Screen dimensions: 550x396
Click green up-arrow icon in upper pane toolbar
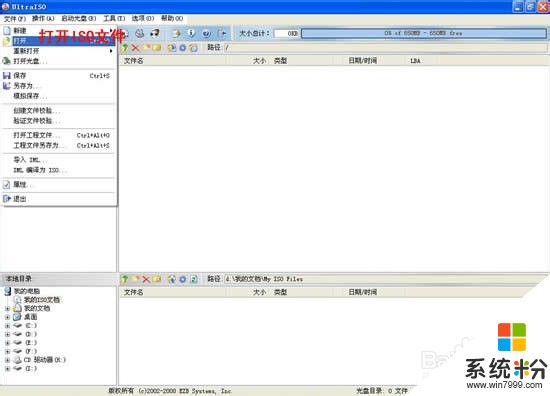click(125, 48)
